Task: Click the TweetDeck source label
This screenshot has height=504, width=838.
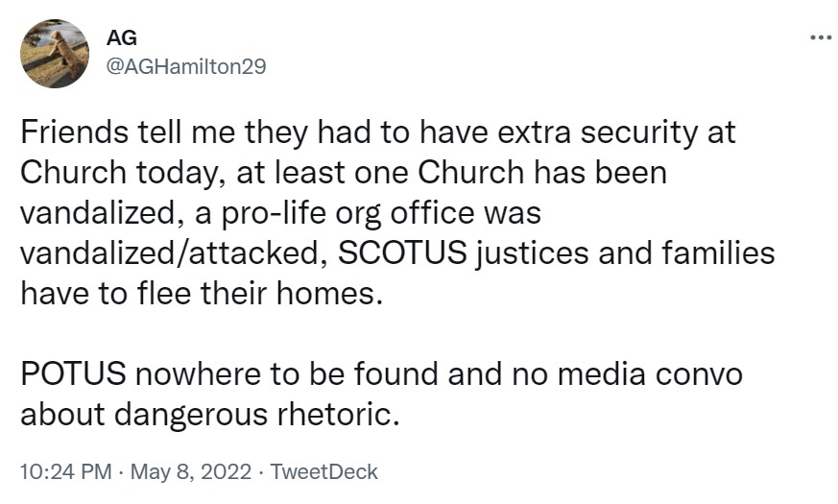Action: click(324, 471)
